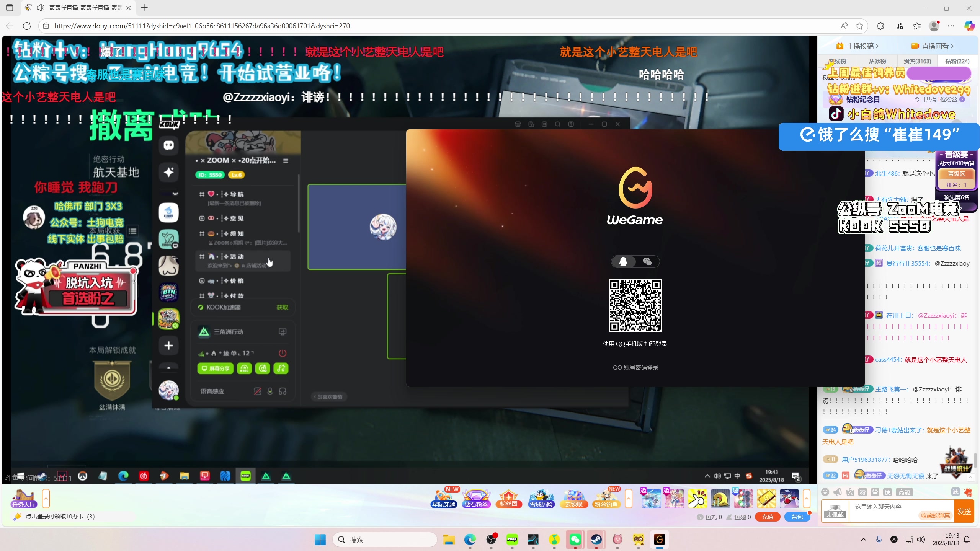Screen dimensions: 980x551
Task: Toggle the 高能 chat filter
Action: click(x=904, y=492)
